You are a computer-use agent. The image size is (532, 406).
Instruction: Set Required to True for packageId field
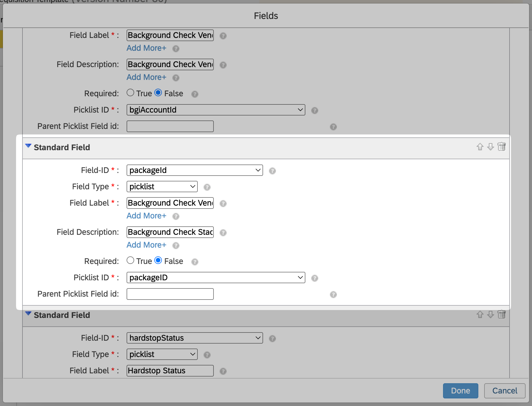tap(130, 260)
